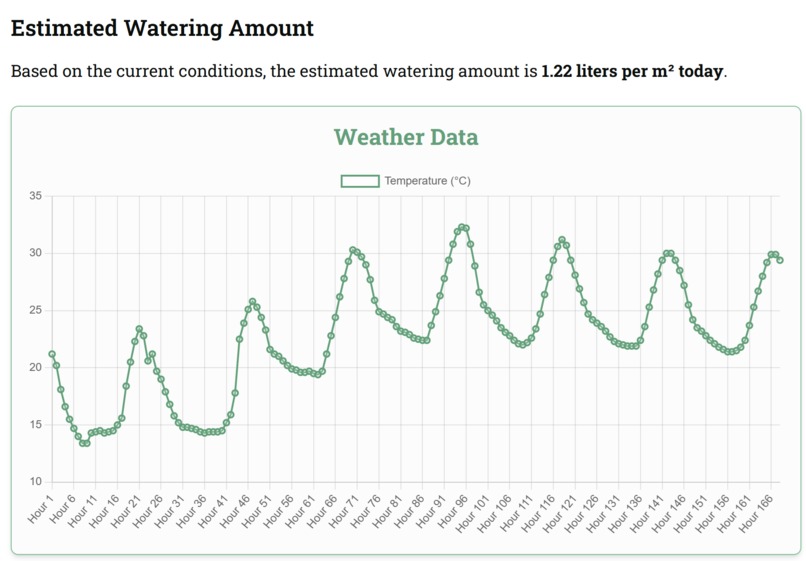Click the lowest temperature point near Hour 8
This screenshot has width=806, height=561.
(x=83, y=443)
